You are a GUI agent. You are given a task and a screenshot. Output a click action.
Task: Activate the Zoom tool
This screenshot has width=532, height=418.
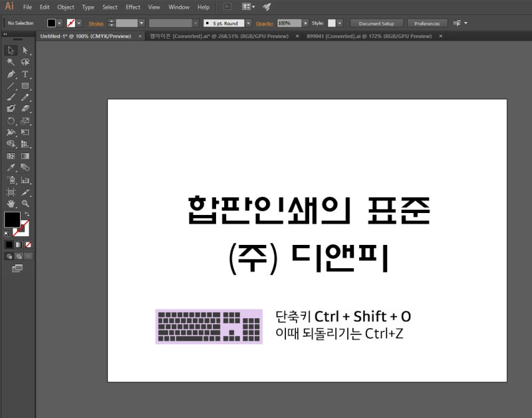[x=25, y=204]
